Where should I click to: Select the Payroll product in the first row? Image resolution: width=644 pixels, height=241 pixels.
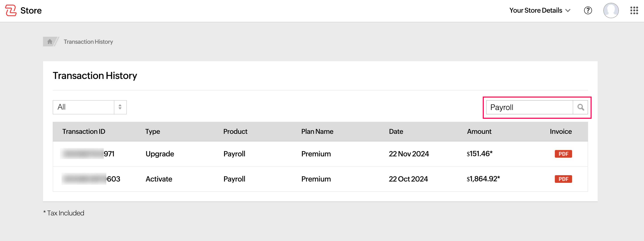234,154
